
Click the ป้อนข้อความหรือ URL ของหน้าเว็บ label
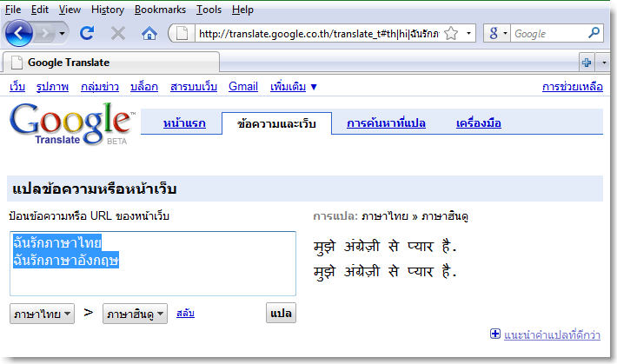click(x=89, y=216)
